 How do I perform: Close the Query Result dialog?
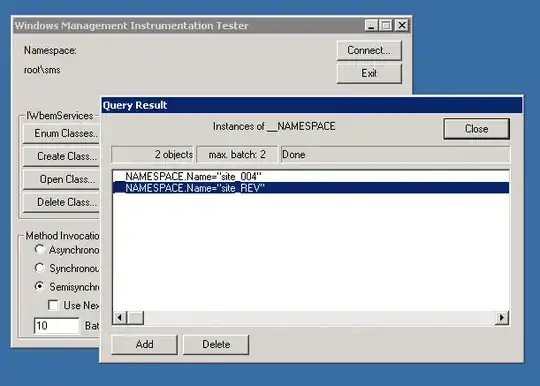click(x=476, y=129)
